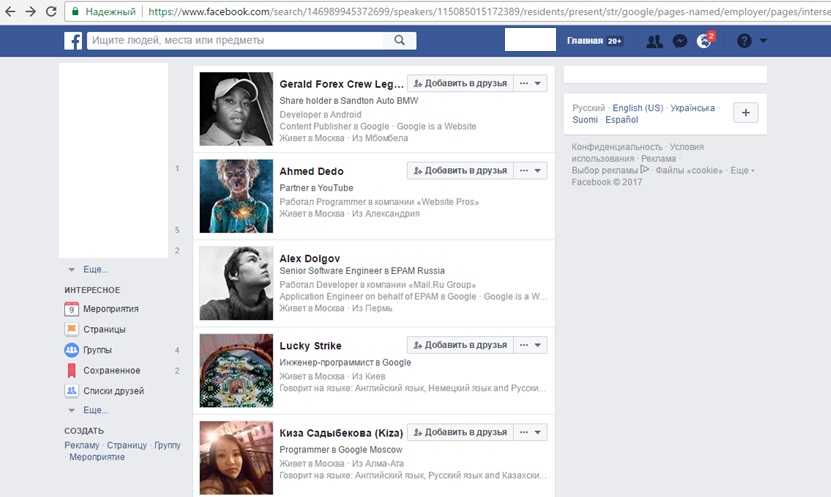Open Списки друзей in the sidebar
Screen dimensions: 831x497
click(x=113, y=391)
